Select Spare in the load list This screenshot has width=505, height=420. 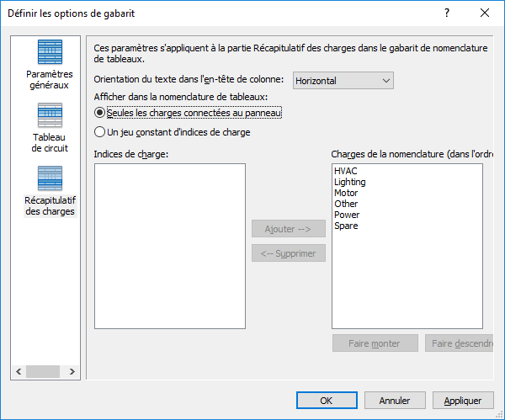[346, 226]
